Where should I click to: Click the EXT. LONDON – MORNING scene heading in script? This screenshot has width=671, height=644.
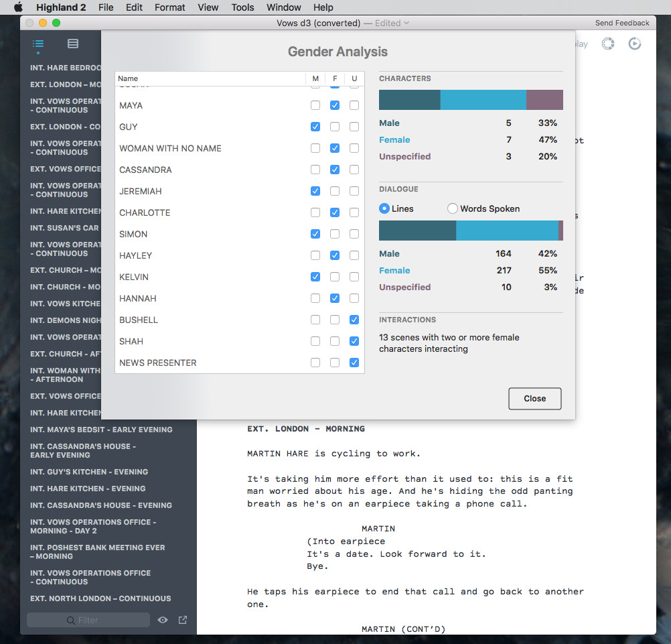pos(306,429)
